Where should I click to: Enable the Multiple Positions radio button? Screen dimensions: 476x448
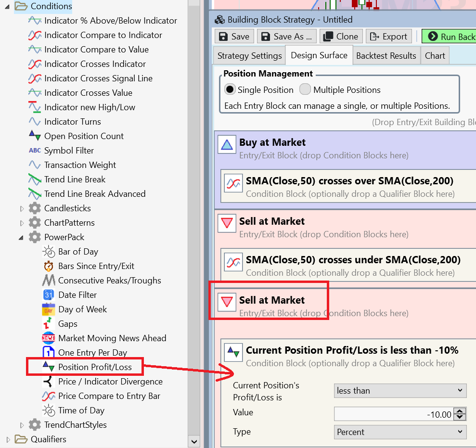point(305,90)
